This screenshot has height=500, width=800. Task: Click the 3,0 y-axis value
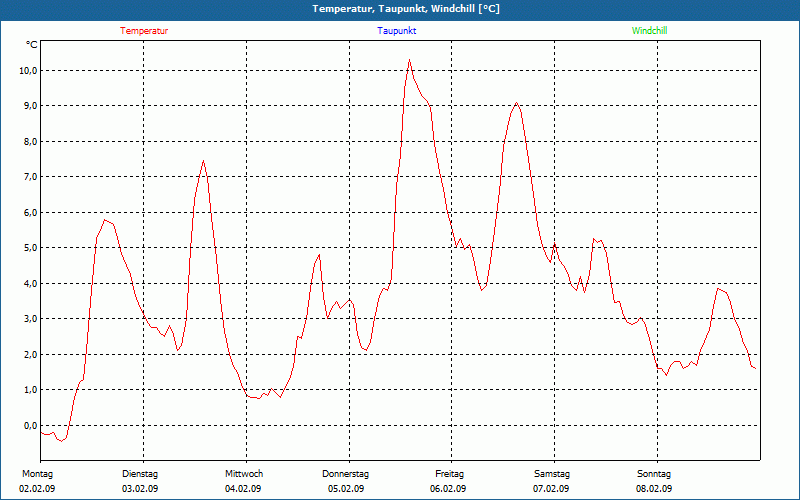coord(30,318)
